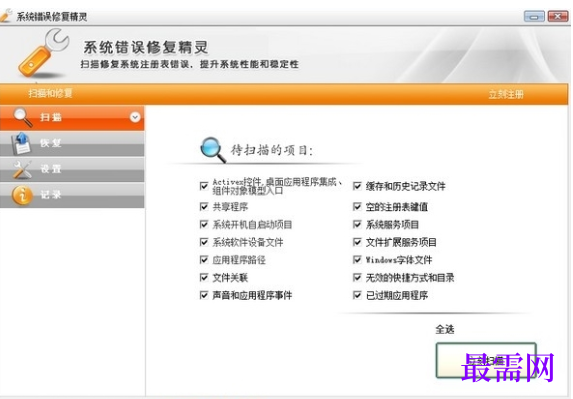This screenshot has width=573, height=399.
Task: Click the 全选 select-all link
Action: [x=445, y=329]
